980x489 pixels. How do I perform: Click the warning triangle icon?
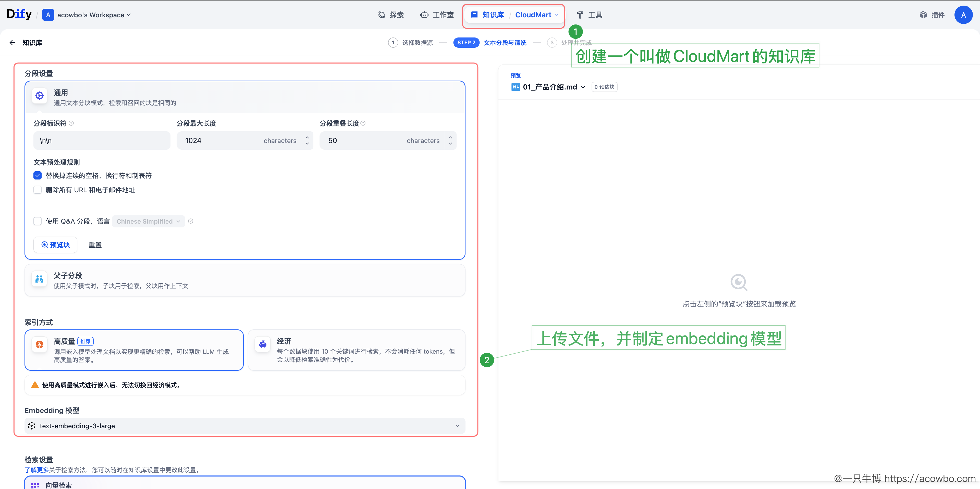35,384
